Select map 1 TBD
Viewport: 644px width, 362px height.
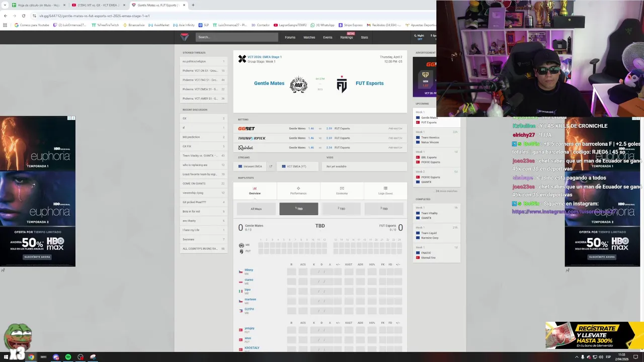click(299, 209)
